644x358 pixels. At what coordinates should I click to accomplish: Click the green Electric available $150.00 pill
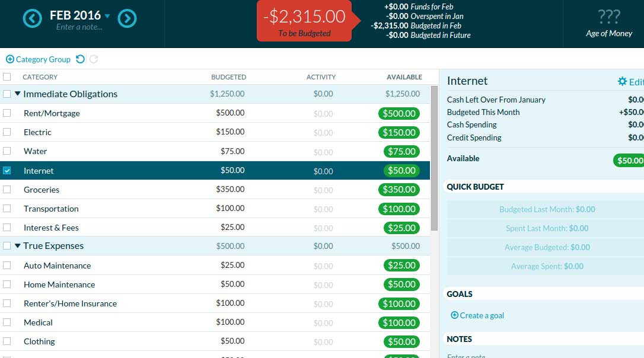coord(398,133)
